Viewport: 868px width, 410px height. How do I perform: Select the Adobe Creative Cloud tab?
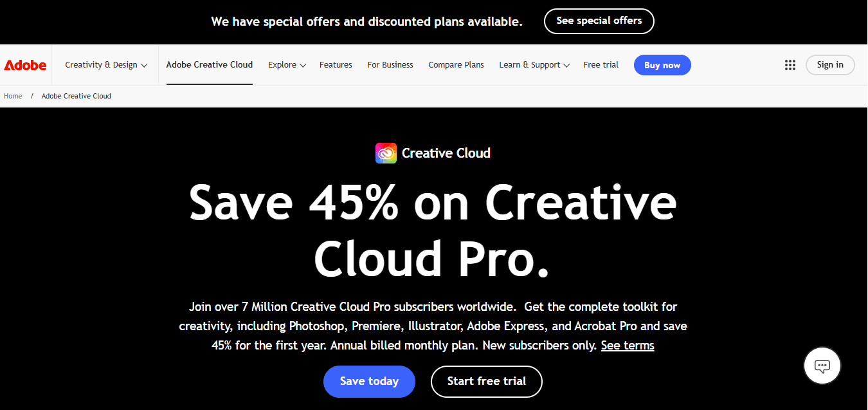(210, 65)
